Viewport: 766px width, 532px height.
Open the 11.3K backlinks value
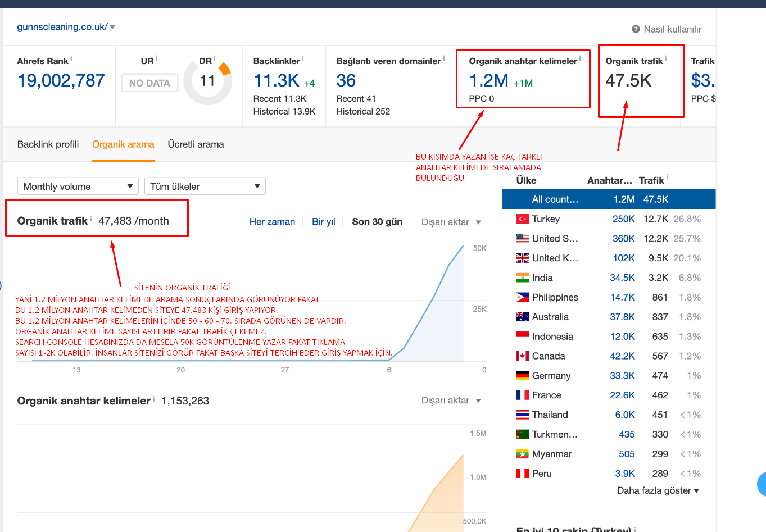pos(277,81)
